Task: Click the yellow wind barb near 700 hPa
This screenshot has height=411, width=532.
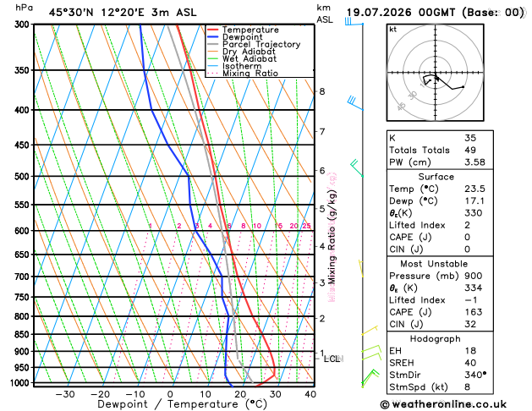Action: (361, 269)
